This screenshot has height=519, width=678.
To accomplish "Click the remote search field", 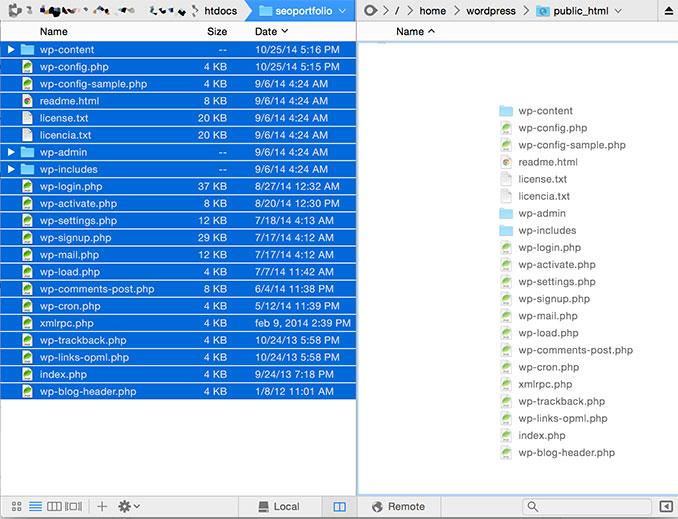I will (587, 506).
